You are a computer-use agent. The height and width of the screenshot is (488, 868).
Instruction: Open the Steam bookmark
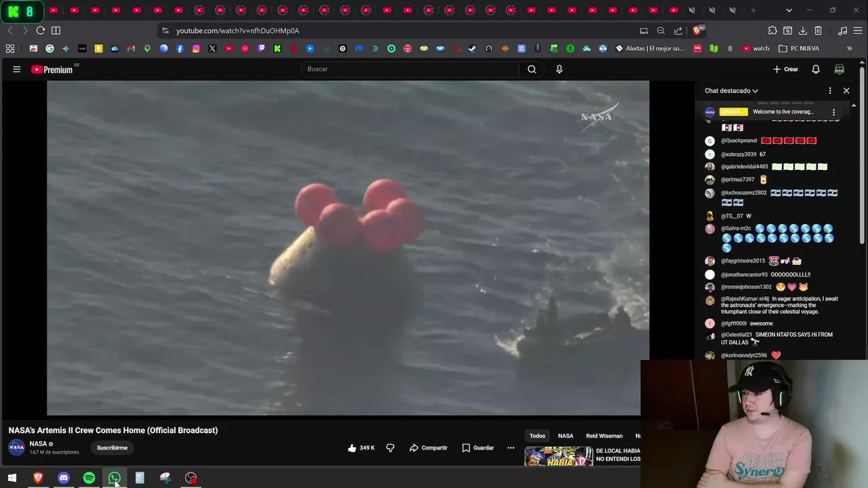click(x=473, y=49)
